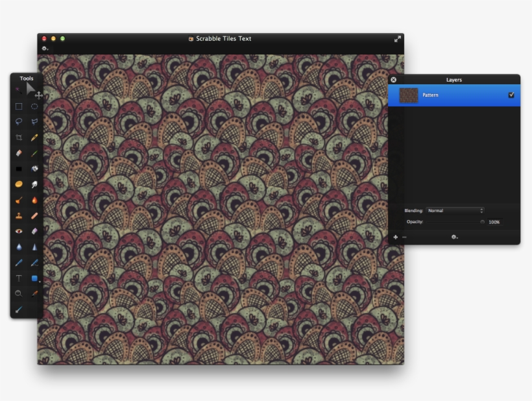
Task: Click the Opacity slider handle
Action: [x=482, y=222]
